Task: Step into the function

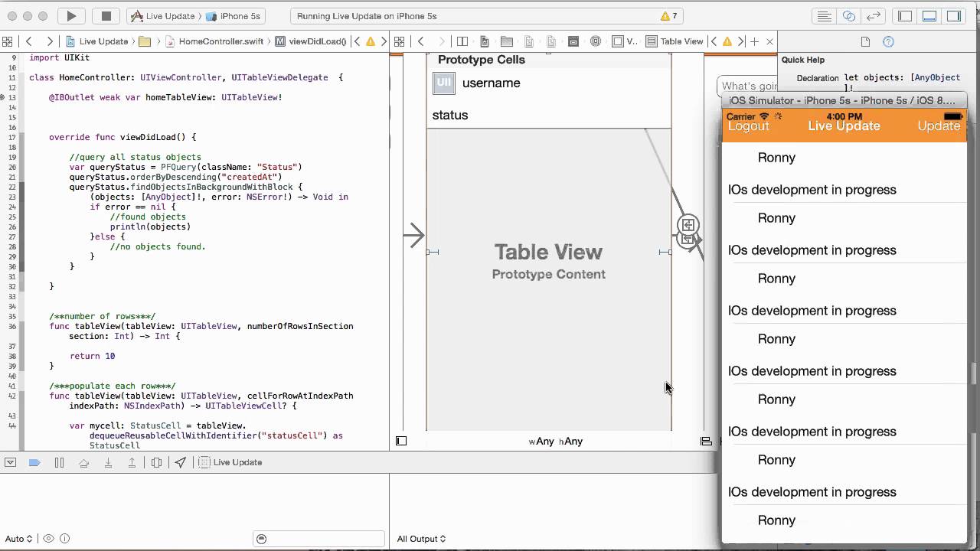Action: (x=108, y=462)
